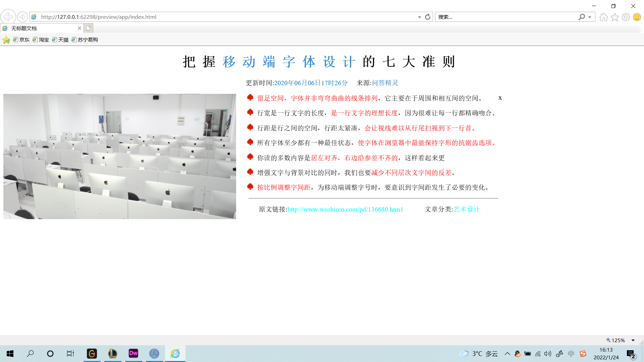The height and width of the screenshot is (362, 644).
Task: Open Internet Explorer's Tools via the gear icon
Action: (x=626, y=17)
